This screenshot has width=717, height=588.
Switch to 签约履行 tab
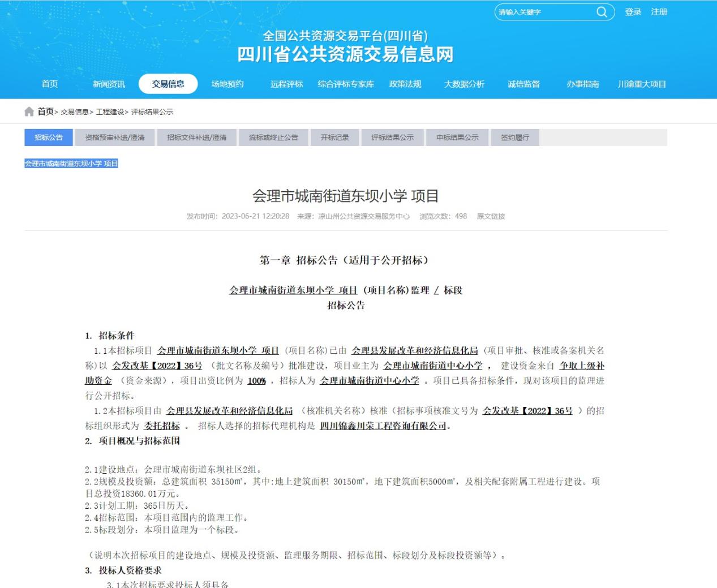click(x=515, y=138)
